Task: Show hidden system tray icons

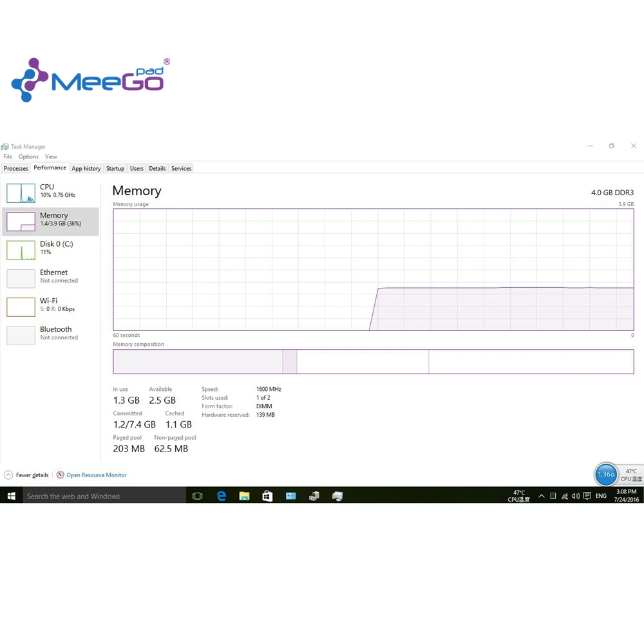Action: (x=542, y=496)
